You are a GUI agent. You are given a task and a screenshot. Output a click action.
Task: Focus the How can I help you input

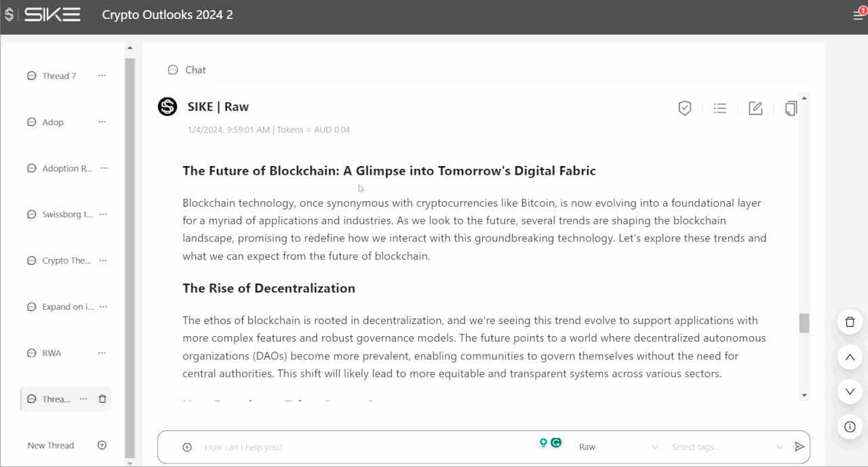(x=366, y=447)
